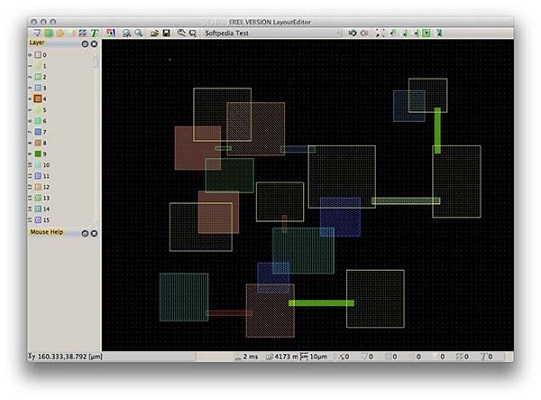Screen dimensions: 541x400
Task: Close the Mouse Help panel
Action: 94,234
